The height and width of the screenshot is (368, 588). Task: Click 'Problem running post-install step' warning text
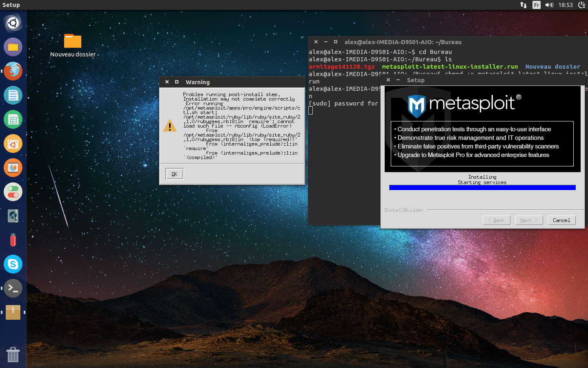(x=232, y=94)
